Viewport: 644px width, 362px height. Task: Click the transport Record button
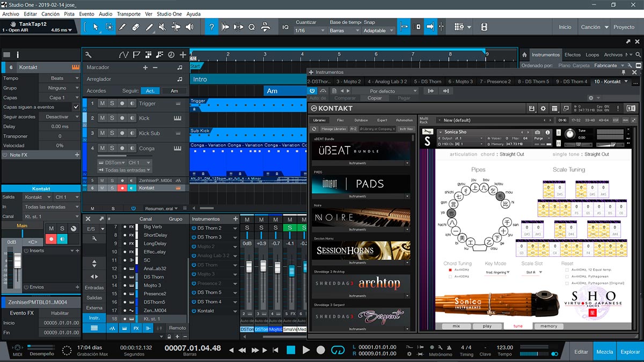[x=320, y=350]
